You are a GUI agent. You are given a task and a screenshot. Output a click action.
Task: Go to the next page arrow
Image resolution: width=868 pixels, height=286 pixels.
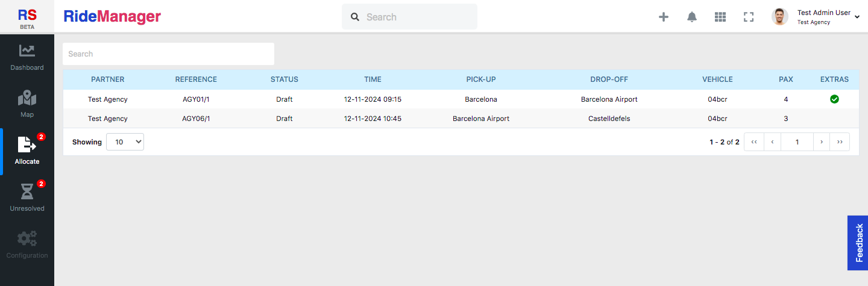point(822,141)
